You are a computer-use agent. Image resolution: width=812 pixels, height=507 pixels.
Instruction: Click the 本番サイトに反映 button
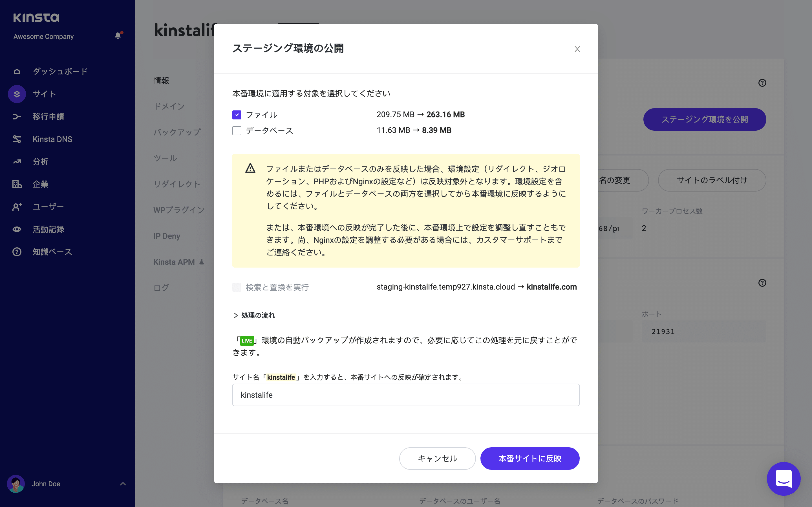[x=529, y=458]
